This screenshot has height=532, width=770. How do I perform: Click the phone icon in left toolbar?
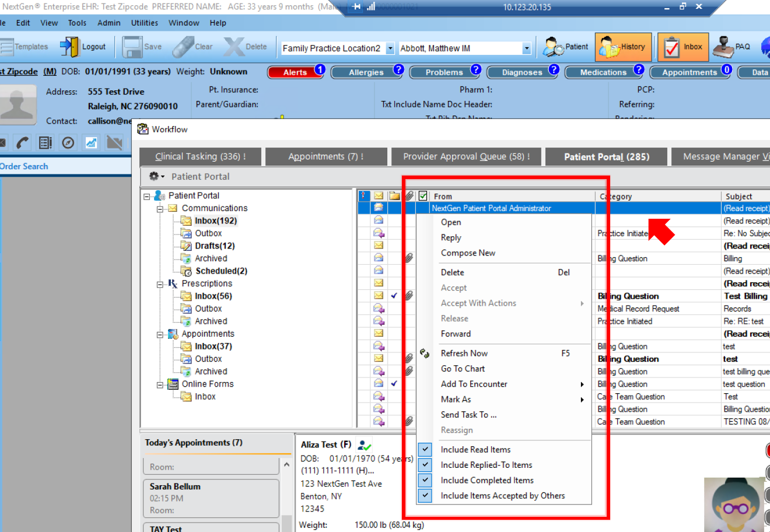click(22, 142)
